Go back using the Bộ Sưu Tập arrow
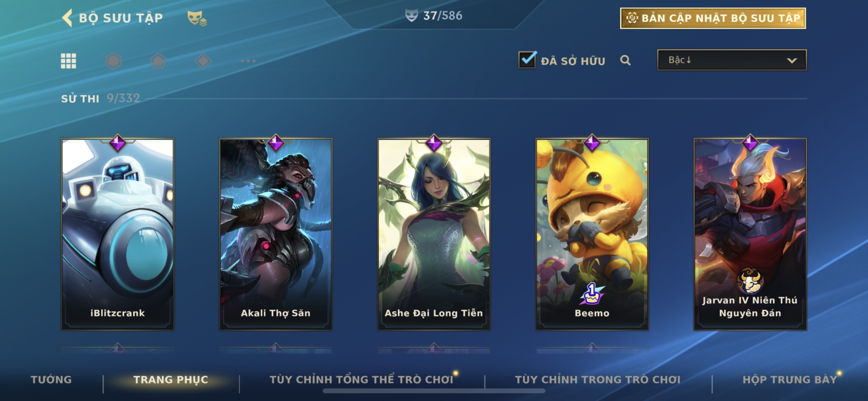The image size is (868, 401). [x=67, y=17]
